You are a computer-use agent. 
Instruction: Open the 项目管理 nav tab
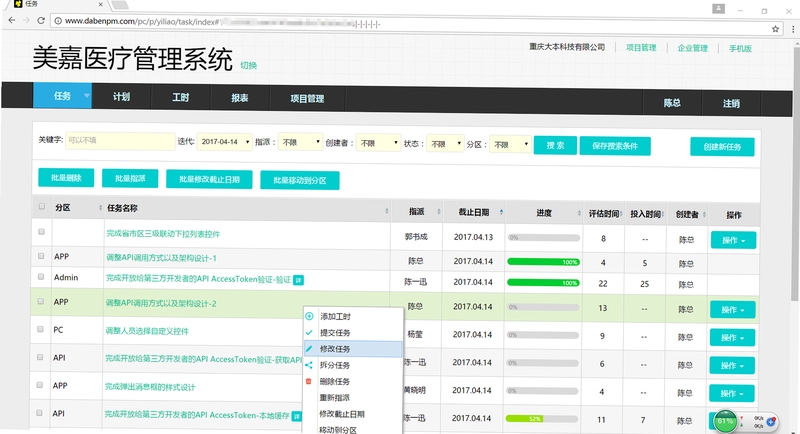307,98
